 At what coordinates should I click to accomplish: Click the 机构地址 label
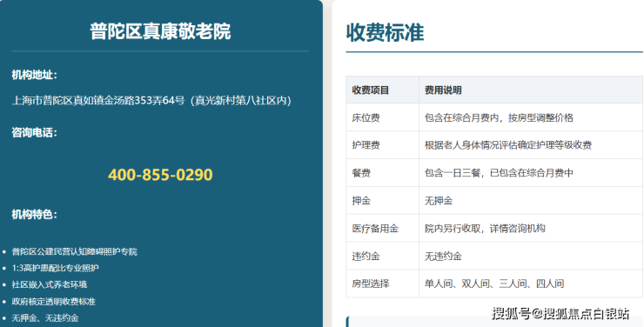35,75
